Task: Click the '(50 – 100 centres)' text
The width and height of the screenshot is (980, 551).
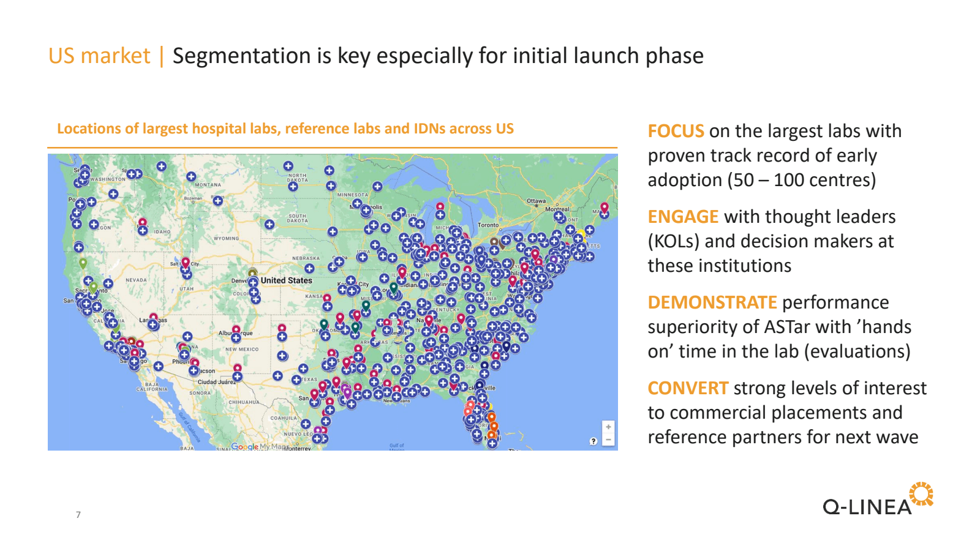Action: 802,180
